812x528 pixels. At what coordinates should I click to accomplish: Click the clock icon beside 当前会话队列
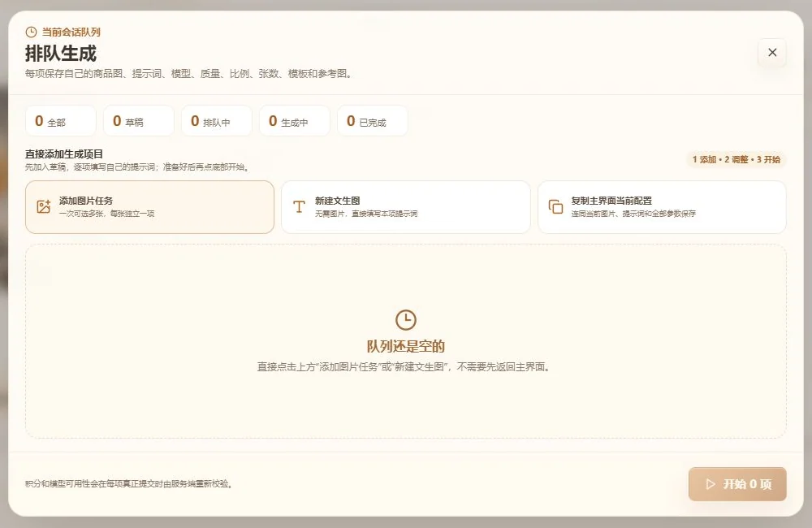tap(31, 32)
